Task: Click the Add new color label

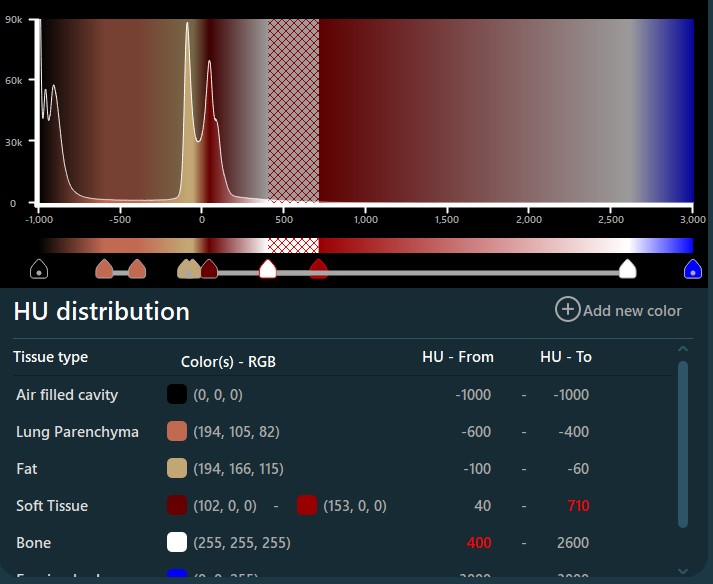Action: tap(632, 311)
